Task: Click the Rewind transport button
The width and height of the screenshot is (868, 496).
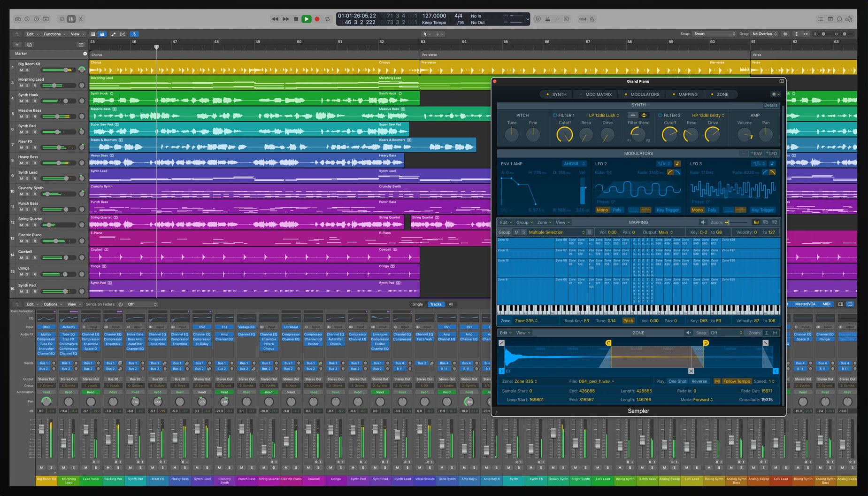Action: [275, 19]
